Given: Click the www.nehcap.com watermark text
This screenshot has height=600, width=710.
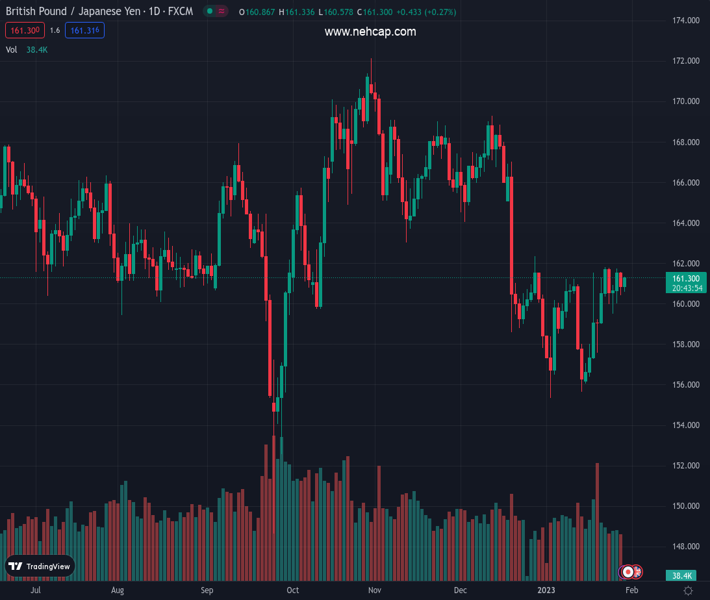Looking at the screenshot, I should click(x=370, y=32).
